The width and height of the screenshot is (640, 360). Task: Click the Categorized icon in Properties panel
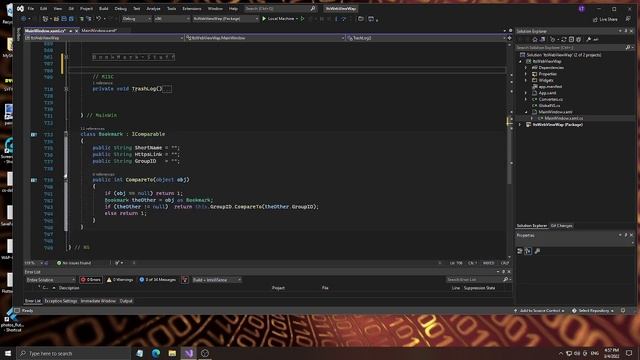click(520, 251)
